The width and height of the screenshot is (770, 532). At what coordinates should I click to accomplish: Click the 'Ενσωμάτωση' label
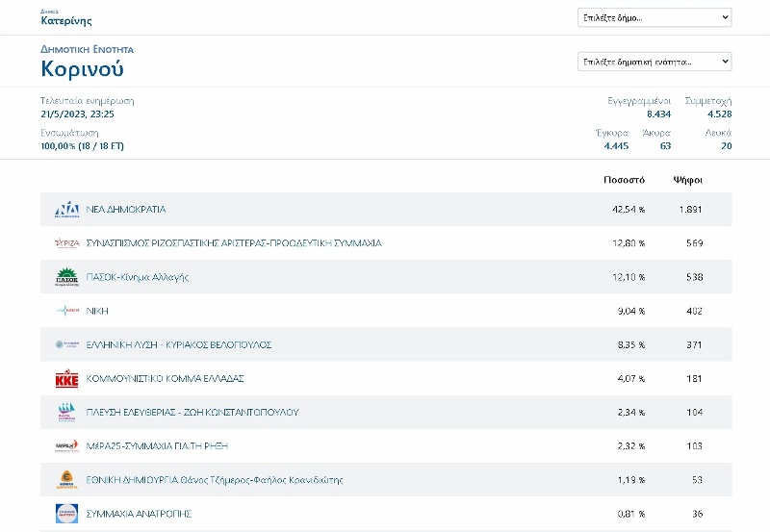point(69,133)
